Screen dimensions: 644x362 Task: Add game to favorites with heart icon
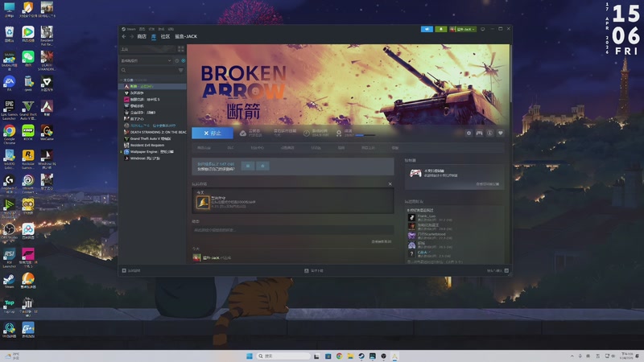pyautogui.click(x=501, y=133)
